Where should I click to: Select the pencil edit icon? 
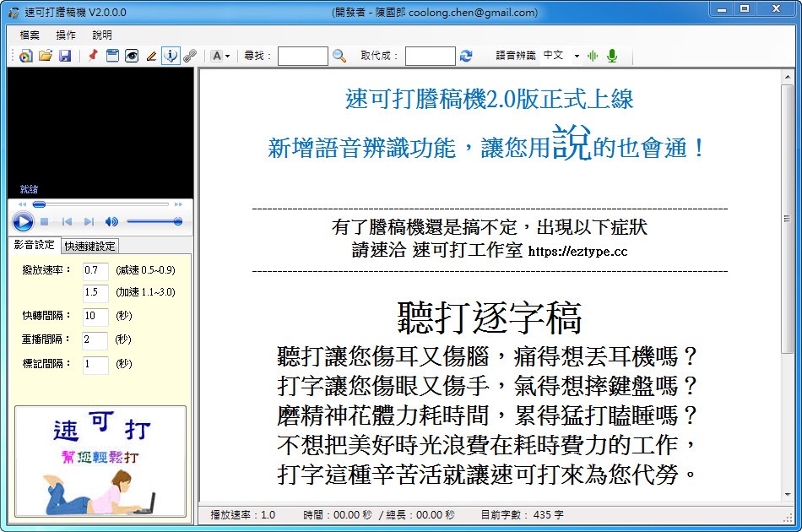point(150,55)
